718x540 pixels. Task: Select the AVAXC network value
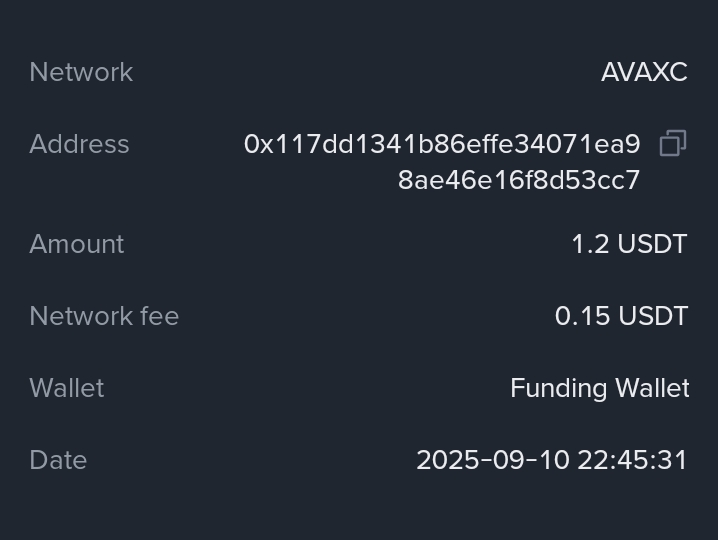[x=644, y=72]
